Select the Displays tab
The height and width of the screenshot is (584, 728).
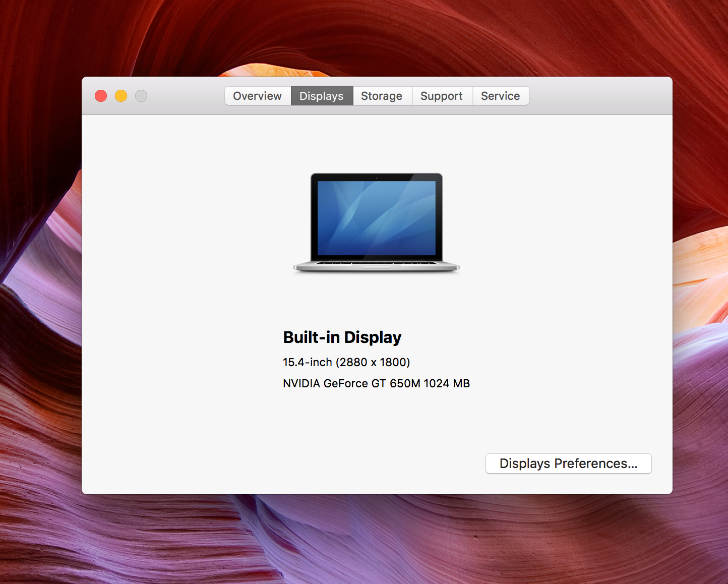[321, 96]
